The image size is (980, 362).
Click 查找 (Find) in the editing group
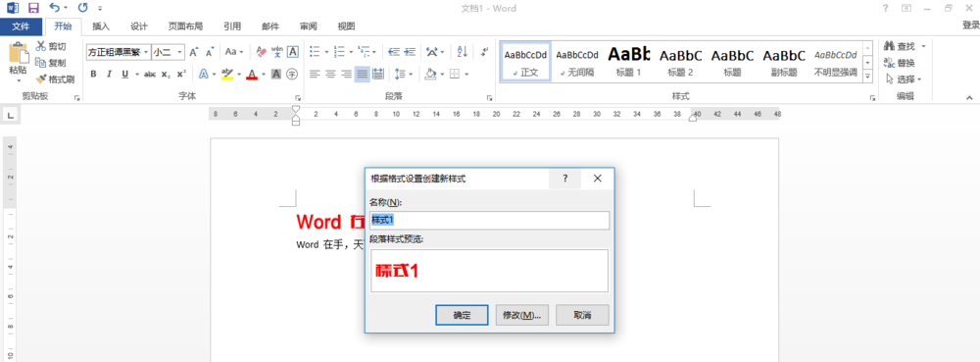pyautogui.click(x=900, y=46)
